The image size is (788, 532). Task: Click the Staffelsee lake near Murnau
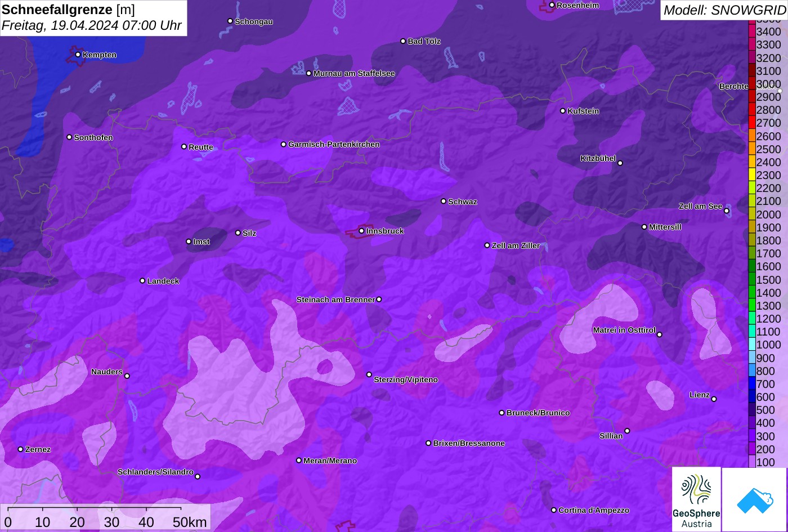[x=298, y=68]
